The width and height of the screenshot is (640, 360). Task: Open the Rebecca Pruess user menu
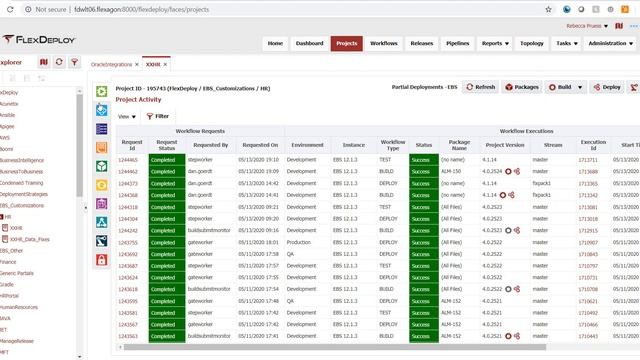pyautogui.click(x=587, y=26)
